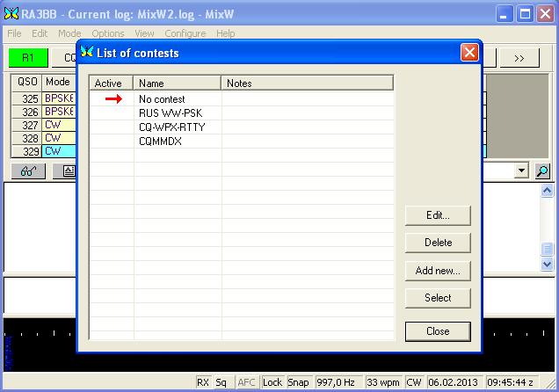Open the dropdown arrow beside search icon
559x392 pixels.
click(x=522, y=171)
